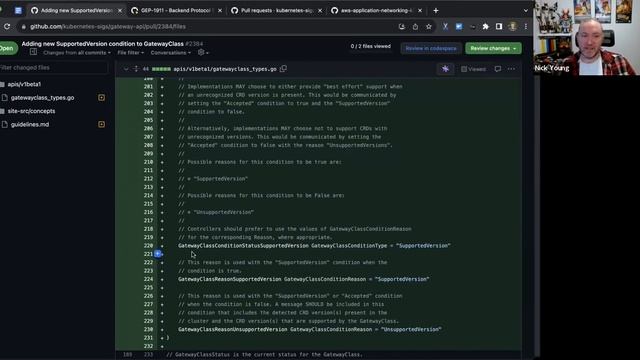Click the Nick Young webcam thumbnail
The height and width of the screenshot is (360, 640).
[587, 38]
